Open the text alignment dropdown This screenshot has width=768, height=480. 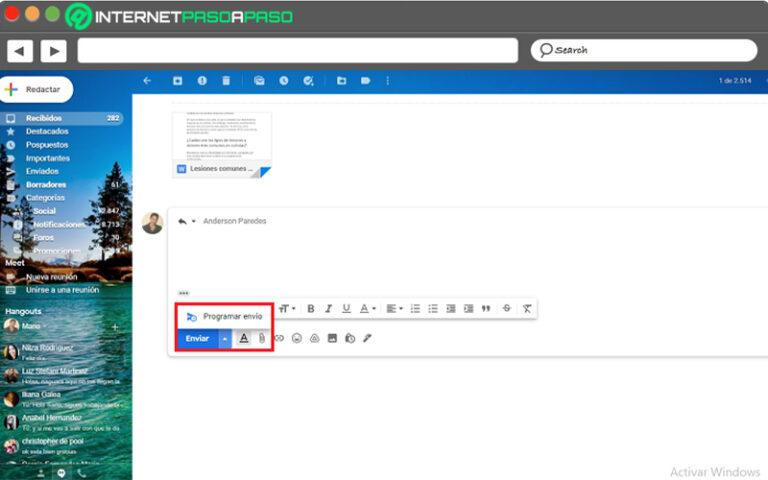click(x=394, y=309)
